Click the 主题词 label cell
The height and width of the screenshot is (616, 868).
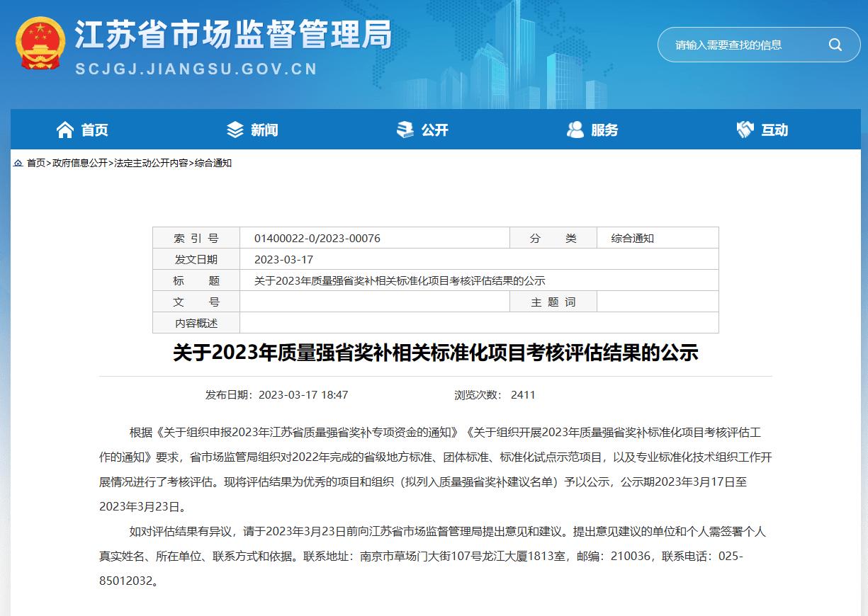tap(553, 302)
